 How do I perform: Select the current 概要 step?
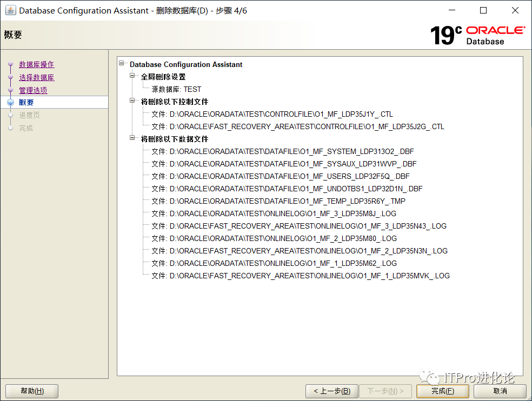(26, 103)
